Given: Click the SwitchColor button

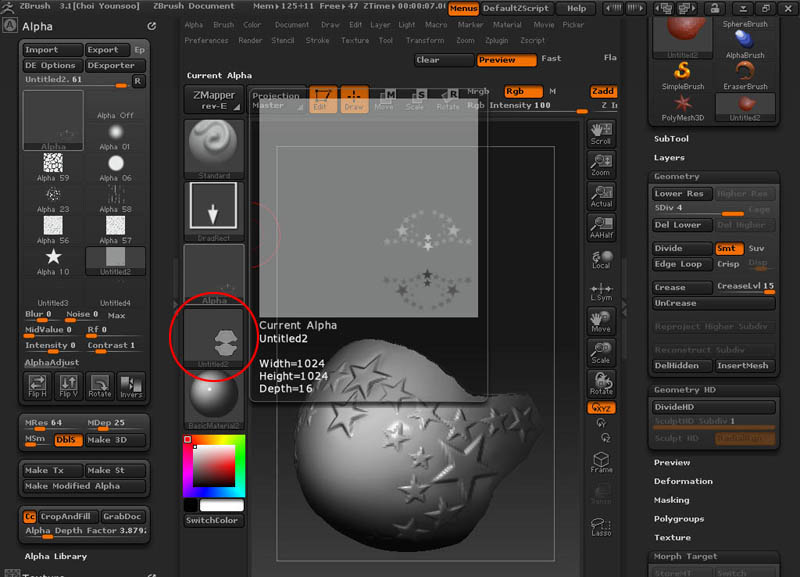Looking at the screenshot, I should [x=214, y=520].
